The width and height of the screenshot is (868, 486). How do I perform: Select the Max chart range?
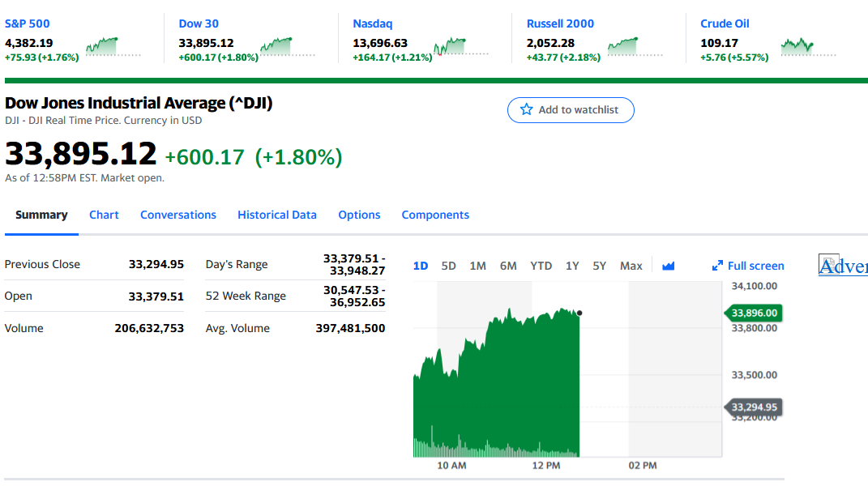[x=631, y=266]
